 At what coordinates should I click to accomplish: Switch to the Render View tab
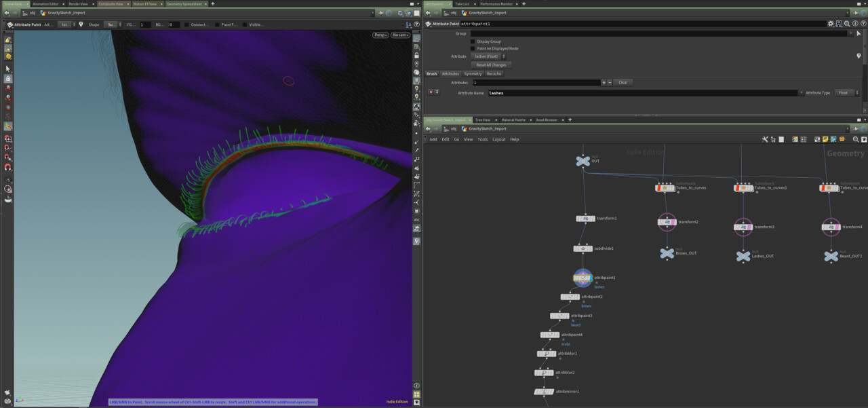(x=78, y=4)
